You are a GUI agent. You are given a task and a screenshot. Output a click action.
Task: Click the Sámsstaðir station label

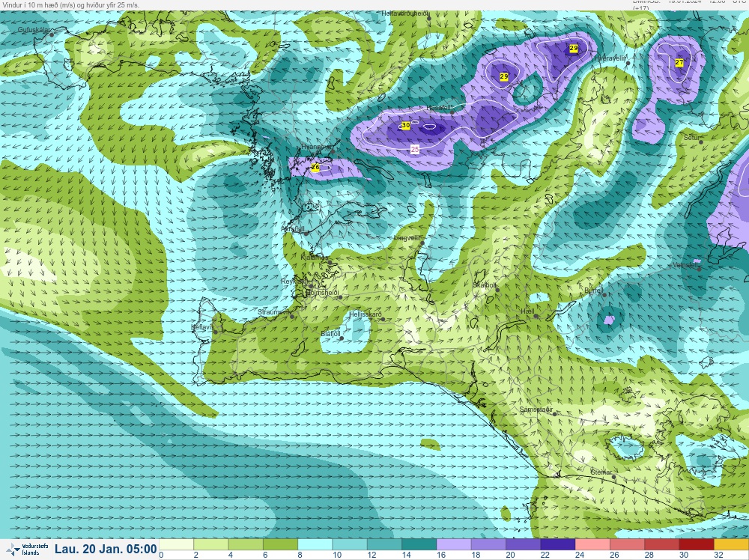[x=536, y=410]
